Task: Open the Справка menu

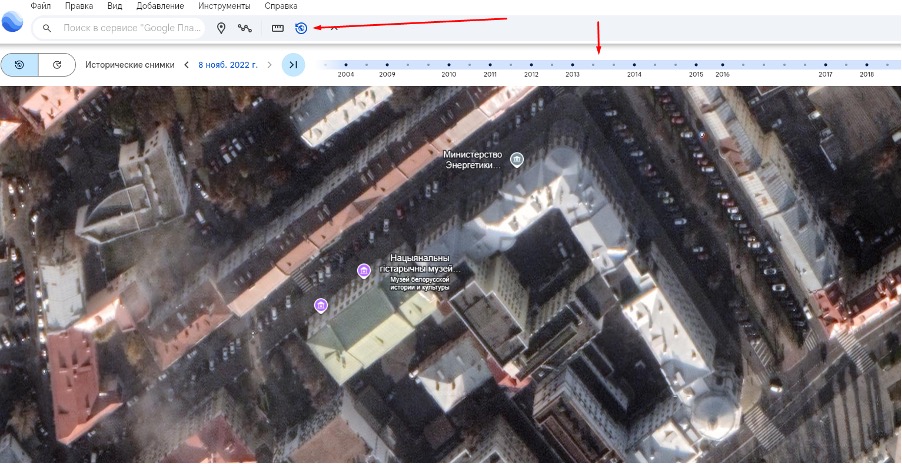Action: coord(281,6)
